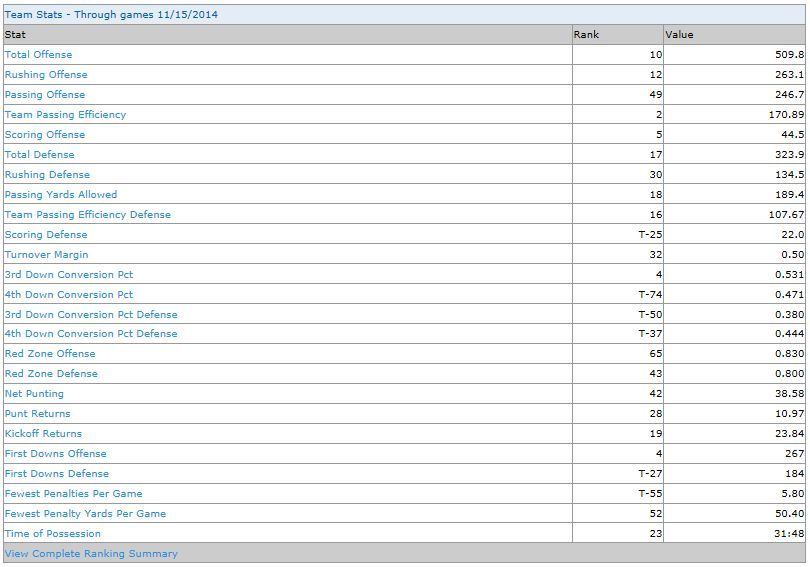Select Total Offense value 509.8
Screen dimensions: 810x567
tap(789, 55)
